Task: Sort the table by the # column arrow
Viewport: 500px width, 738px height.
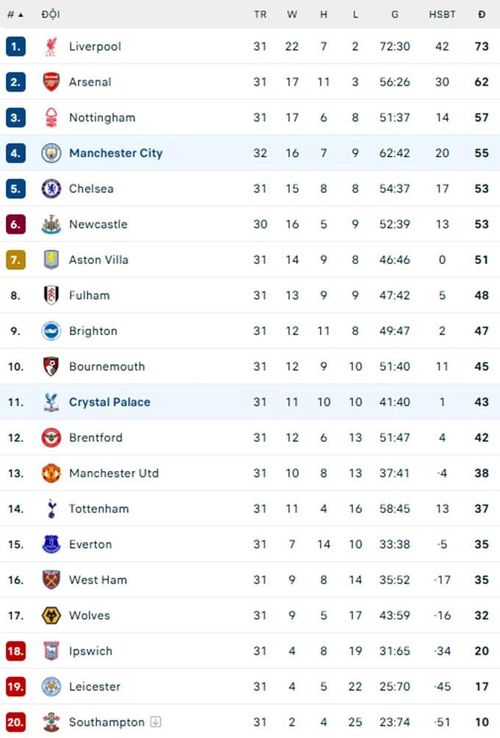Action: point(20,15)
